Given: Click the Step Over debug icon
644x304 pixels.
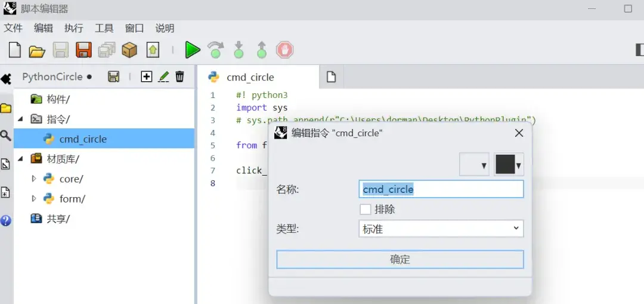Looking at the screenshot, I should pos(216,50).
